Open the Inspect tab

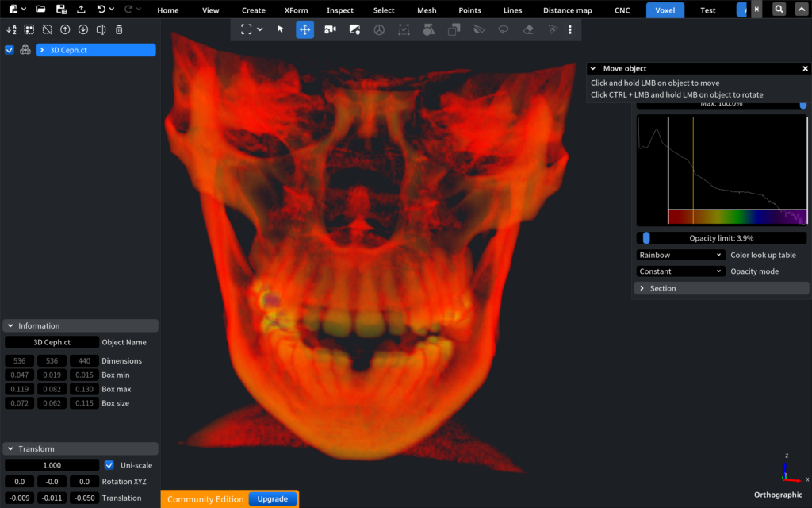340,10
